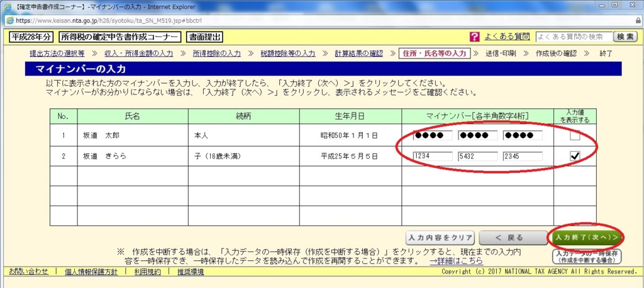Click first My Number field for 坂道 太郎
This screenshot has width=644, height=288.
coord(433,135)
